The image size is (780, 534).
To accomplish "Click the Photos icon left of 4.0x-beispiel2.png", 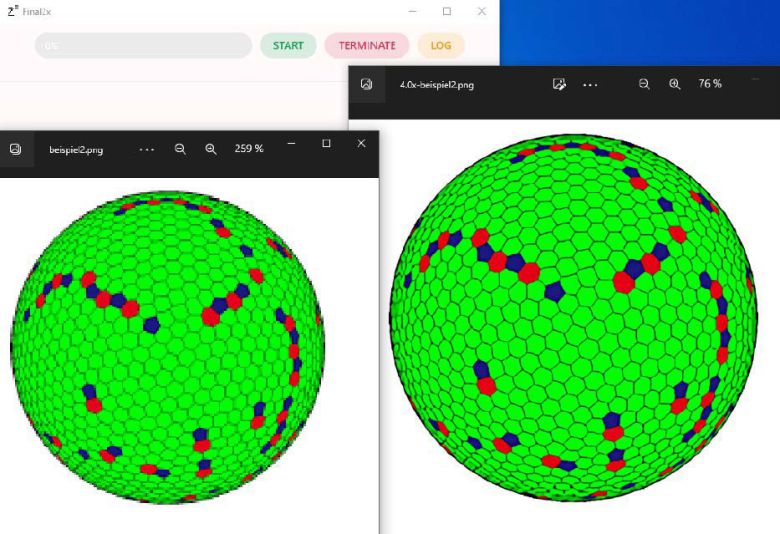I will pyautogui.click(x=367, y=85).
